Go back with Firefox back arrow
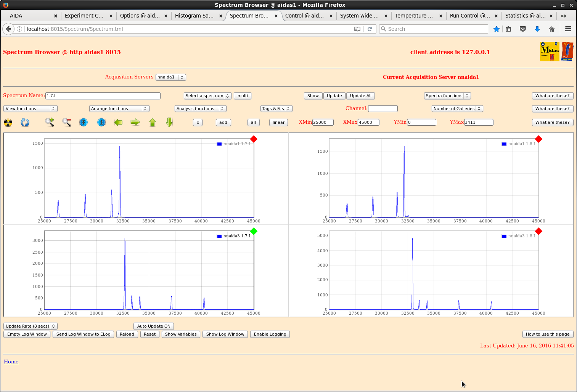Image resolution: width=577 pixels, height=392 pixels. pos(8,29)
